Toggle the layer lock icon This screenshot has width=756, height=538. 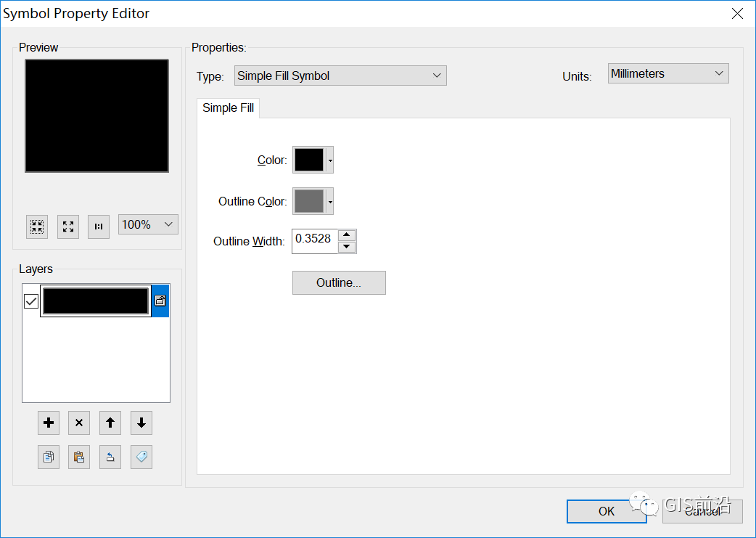160,301
